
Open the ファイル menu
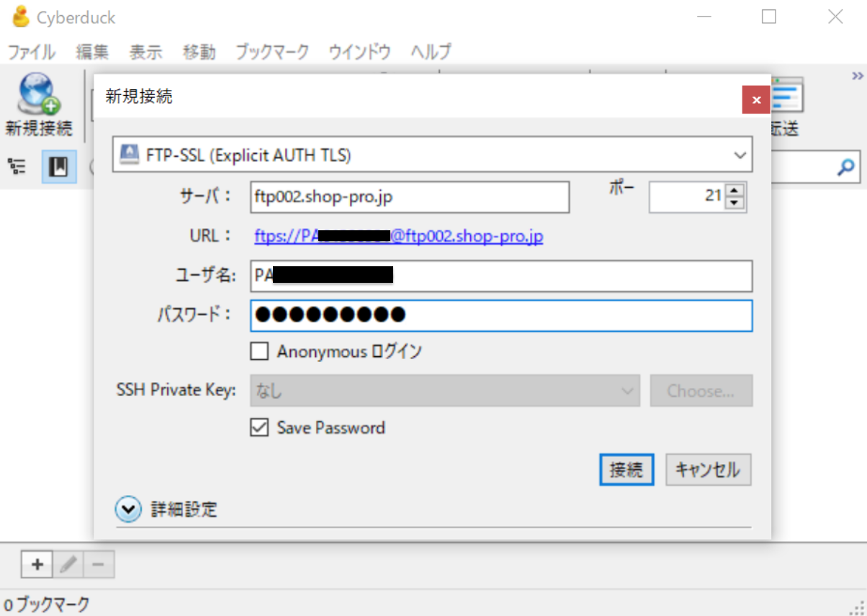tap(32, 52)
